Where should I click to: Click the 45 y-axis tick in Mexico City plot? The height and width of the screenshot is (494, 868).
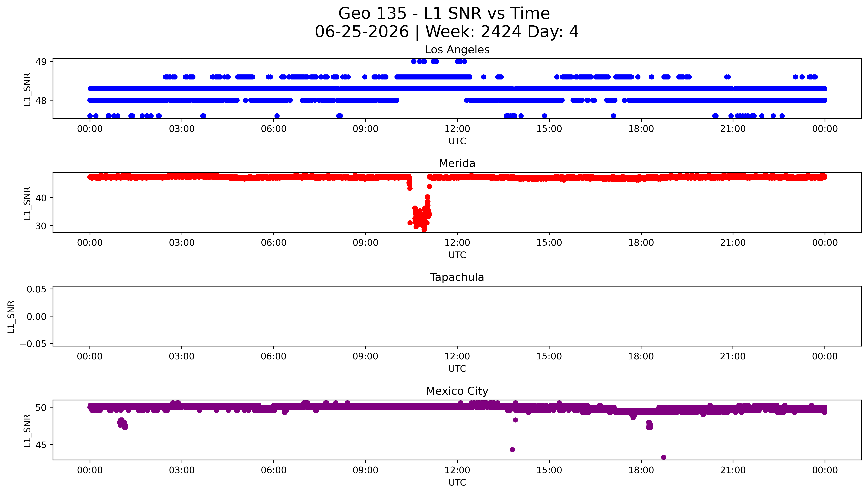pos(41,445)
